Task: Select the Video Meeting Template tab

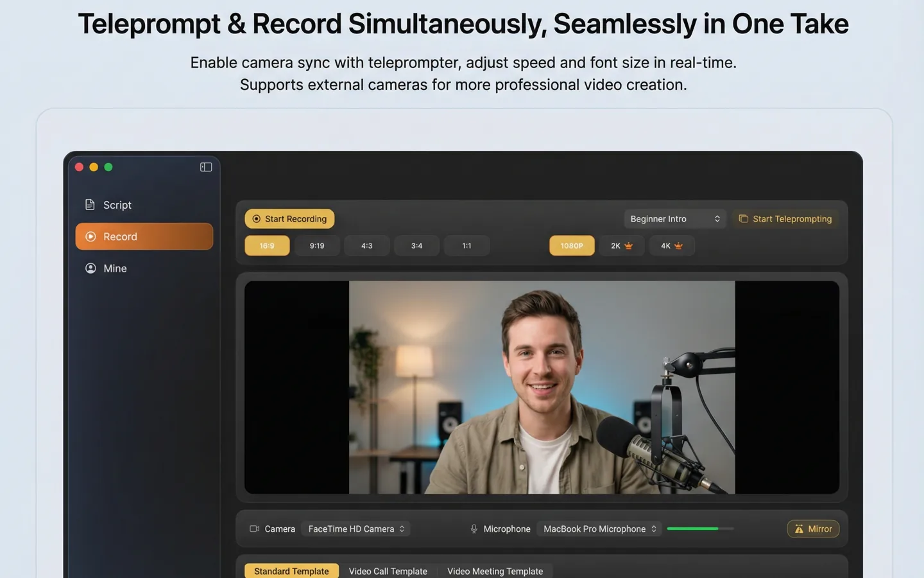Action: (495, 571)
